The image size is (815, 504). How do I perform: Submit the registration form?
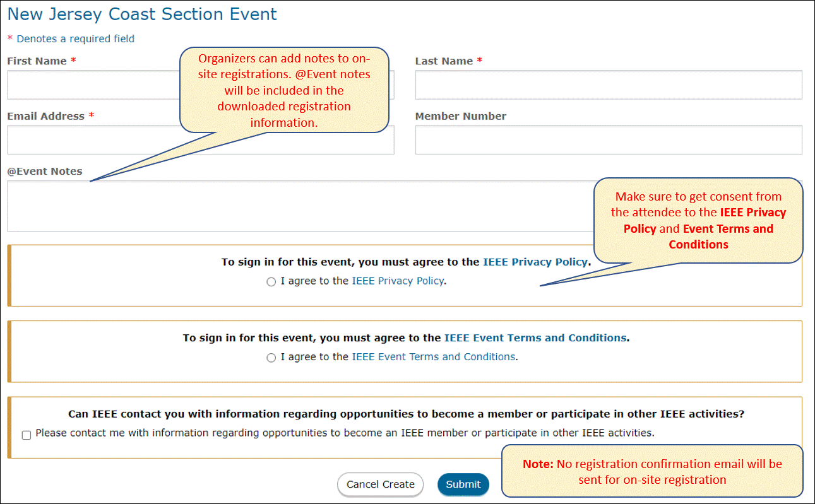463,484
